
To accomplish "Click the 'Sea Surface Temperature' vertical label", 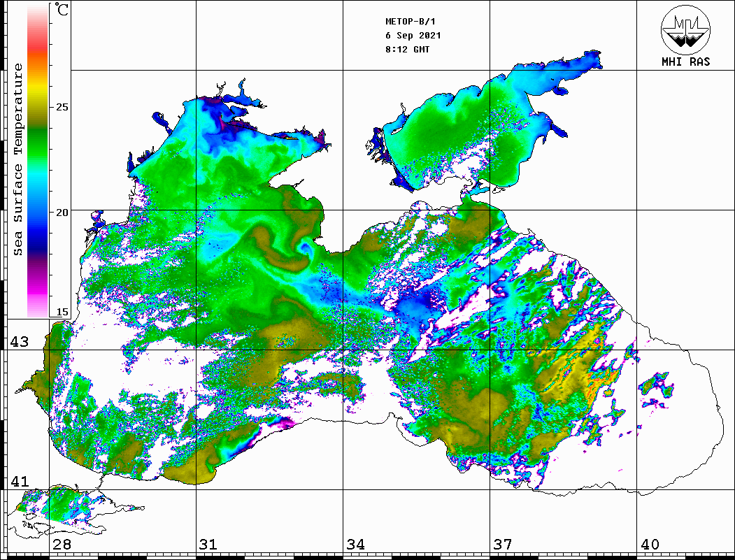I will tap(17, 159).
